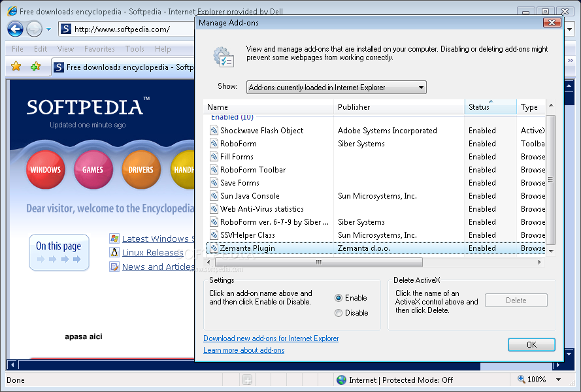Click the Latest Windows link icon

pos(114,238)
